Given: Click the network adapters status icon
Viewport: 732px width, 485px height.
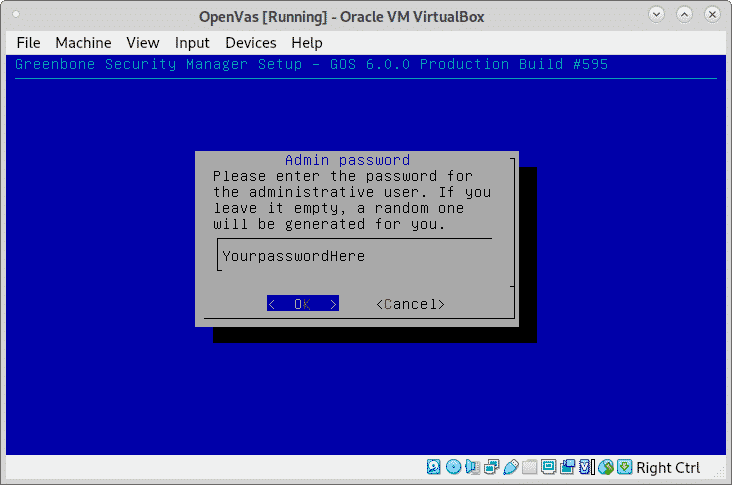Looking at the screenshot, I should pyautogui.click(x=492, y=467).
